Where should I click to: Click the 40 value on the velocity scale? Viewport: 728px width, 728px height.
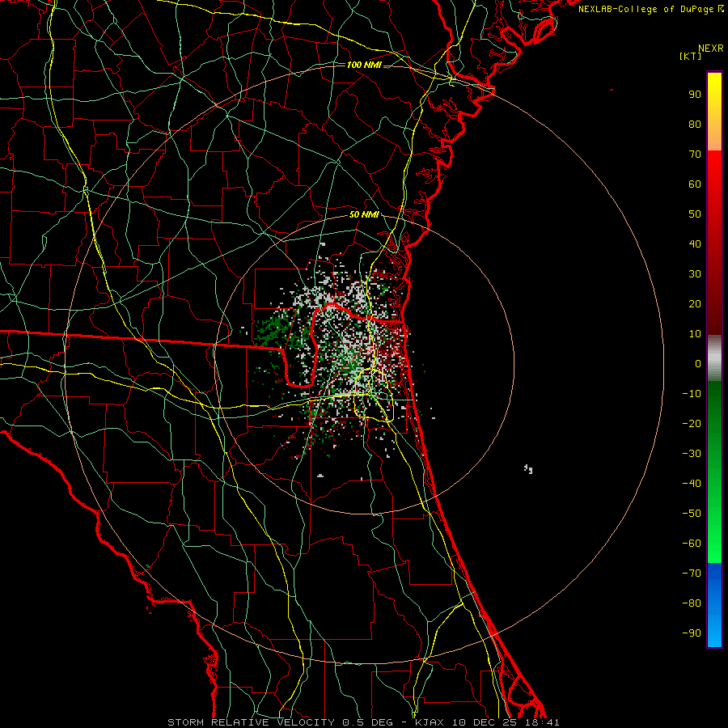point(695,243)
